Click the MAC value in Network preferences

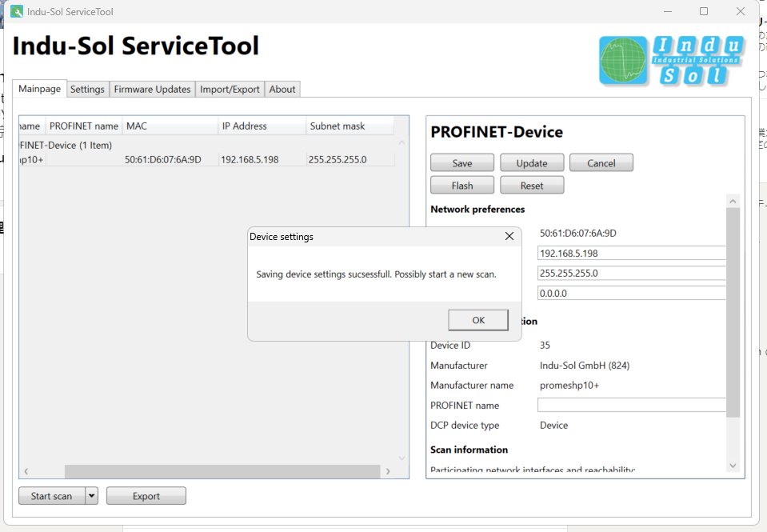577,233
